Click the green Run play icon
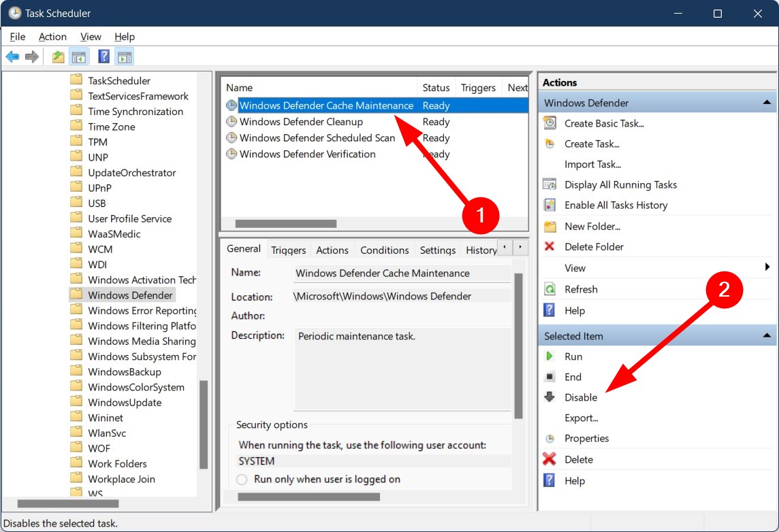779x532 pixels. click(549, 356)
